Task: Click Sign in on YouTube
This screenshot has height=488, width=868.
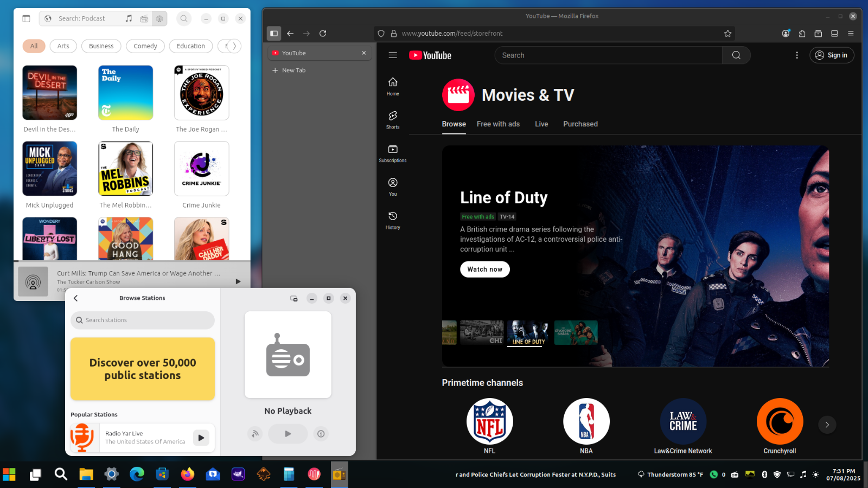Action: 831,55
